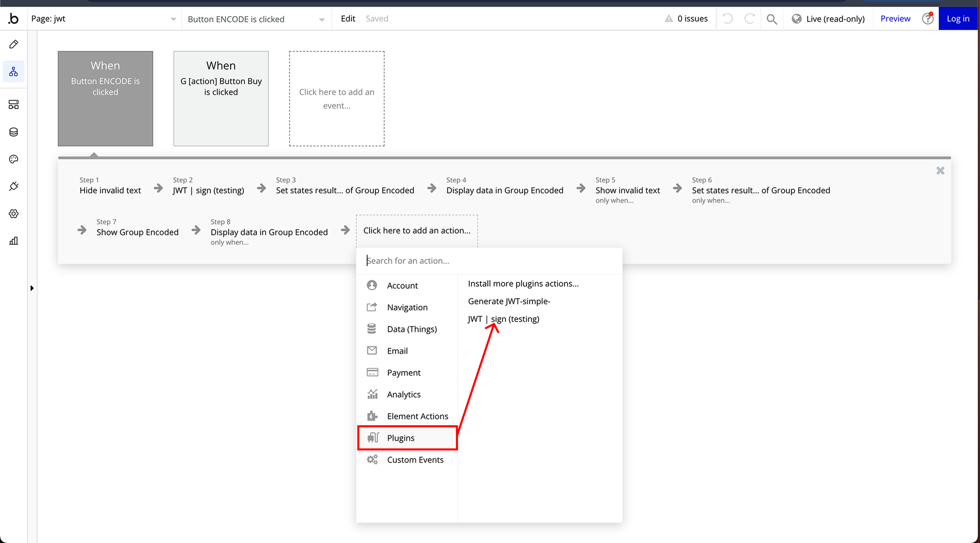
Task: Click the Payment category icon
Action: [x=372, y=372]
